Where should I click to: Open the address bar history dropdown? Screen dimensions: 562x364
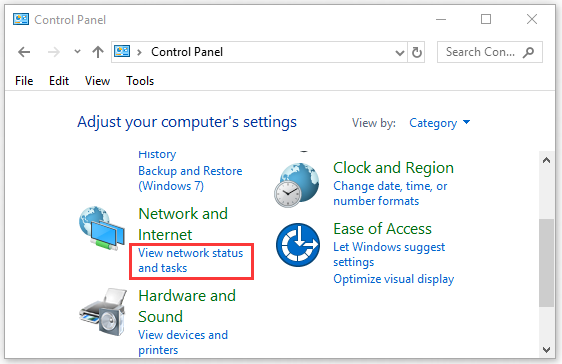click(x=400, y=53)
